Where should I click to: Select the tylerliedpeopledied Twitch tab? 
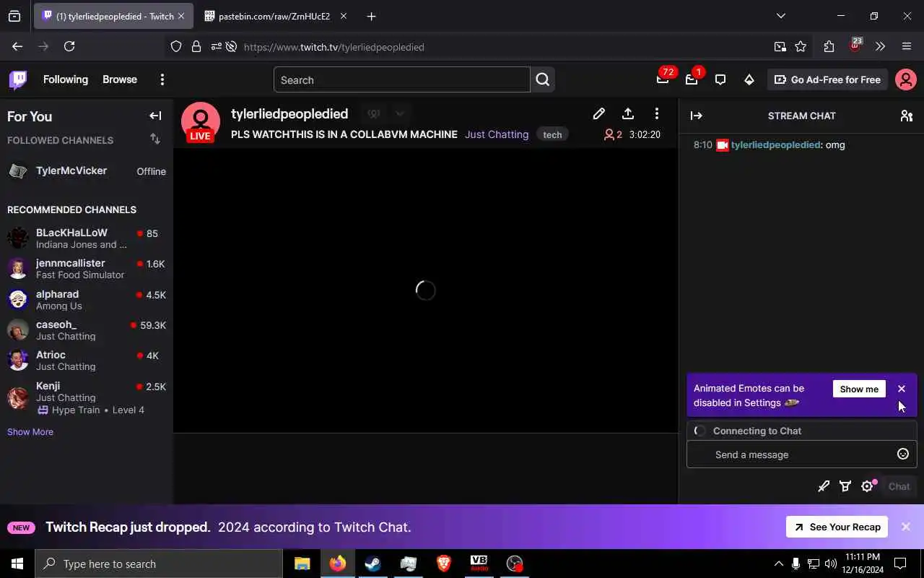(113, 16)
